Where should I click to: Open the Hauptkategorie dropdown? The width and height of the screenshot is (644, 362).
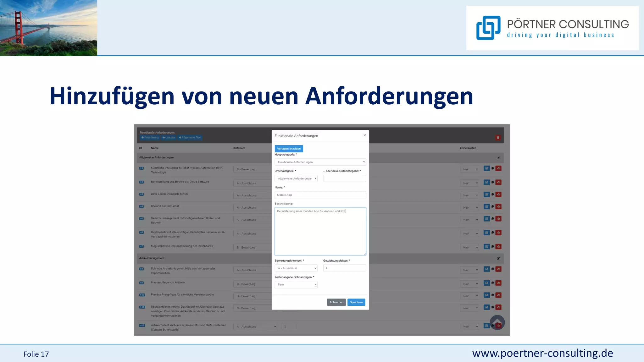click(x=320, y=162)
